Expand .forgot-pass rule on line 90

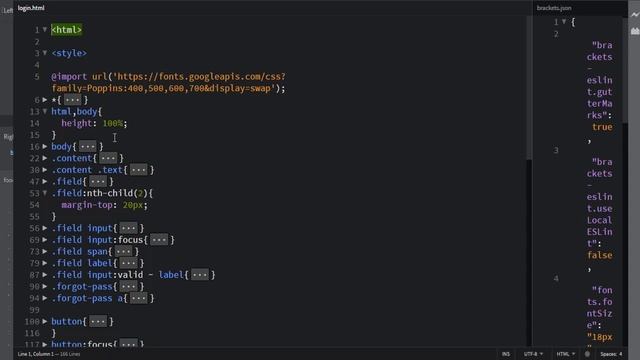click(x=45, y=286)
